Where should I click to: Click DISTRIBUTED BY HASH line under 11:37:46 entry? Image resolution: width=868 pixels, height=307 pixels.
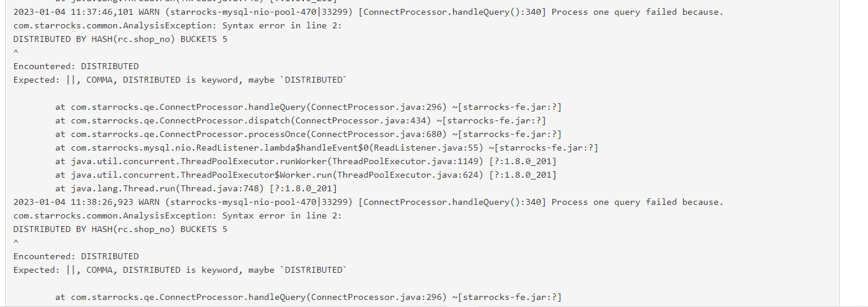(120, 39)
